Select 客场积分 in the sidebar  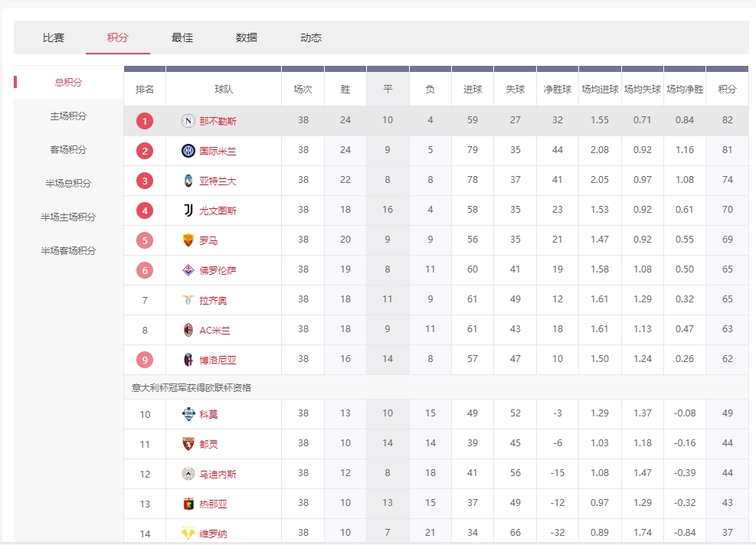click(68, 150)
